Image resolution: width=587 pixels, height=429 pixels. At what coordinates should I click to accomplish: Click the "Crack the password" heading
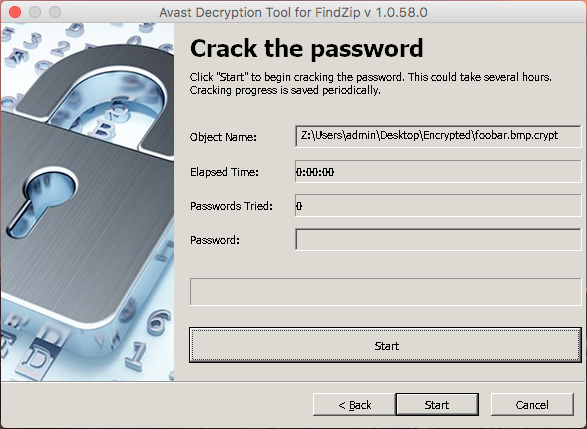tap(307, 49)
